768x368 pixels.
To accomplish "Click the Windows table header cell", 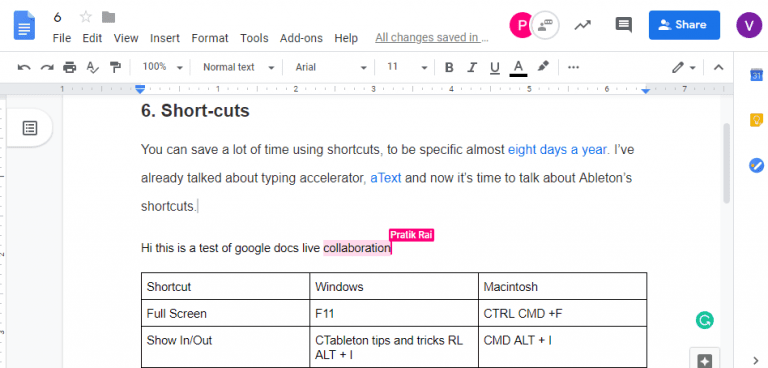I will (394, 286).
